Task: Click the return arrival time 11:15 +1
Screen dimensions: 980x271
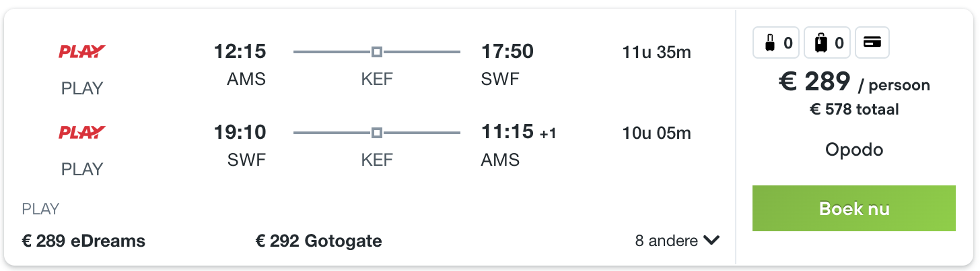Action: pyautogui.click(x=519, y=132)
